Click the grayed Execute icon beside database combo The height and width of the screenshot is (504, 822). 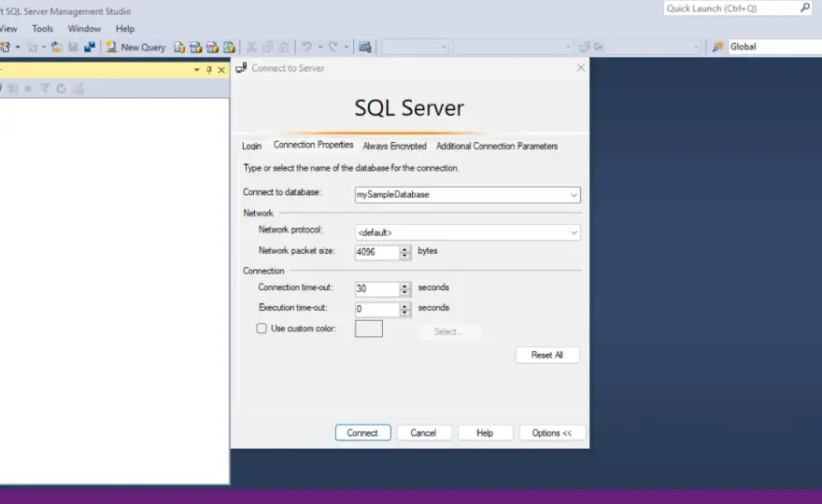(x=585, y=48)
